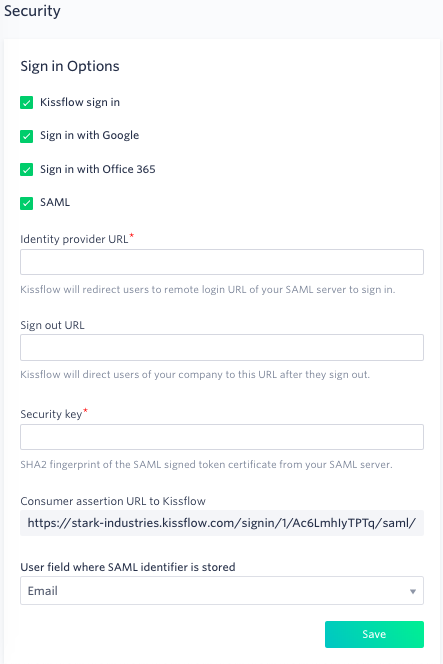Image resolution: width=443 pixels, height=664 pixels.
Task: Focus the Sign out URL text box
Action: [222, 347]
